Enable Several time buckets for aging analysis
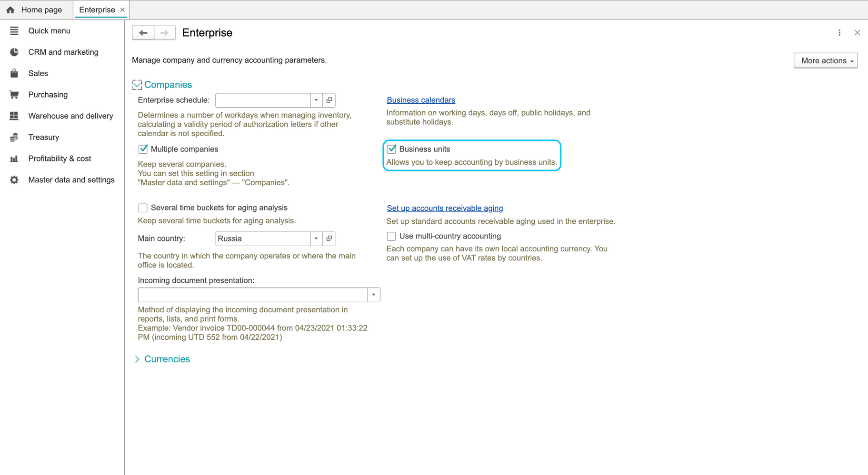Image resolution: width=868 pixels, height=475 pixels. coord(143,208)
